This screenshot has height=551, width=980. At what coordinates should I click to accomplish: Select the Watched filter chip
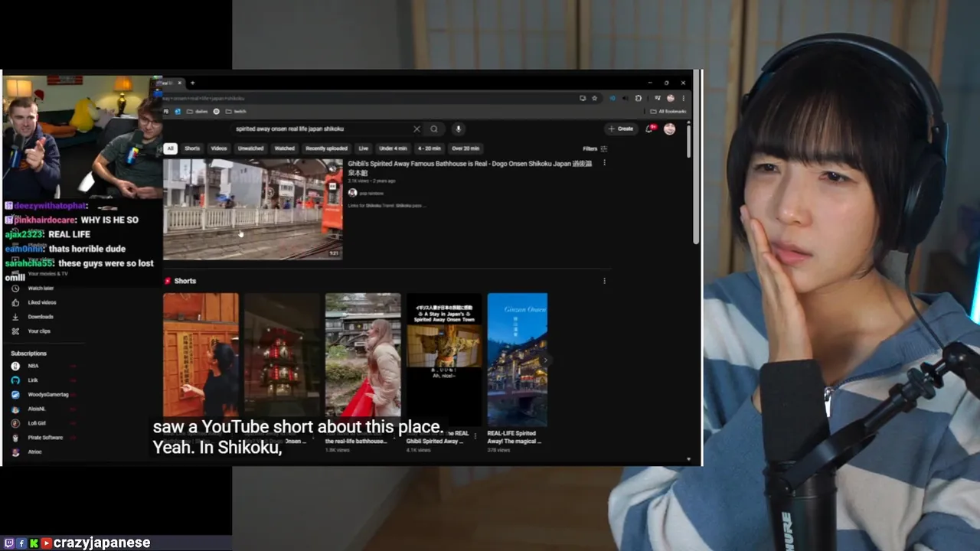tap(284, 148)
